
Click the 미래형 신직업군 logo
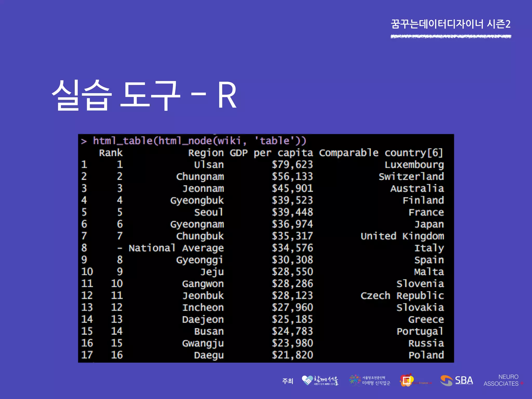pyautogui.click(x=370, y=380)
